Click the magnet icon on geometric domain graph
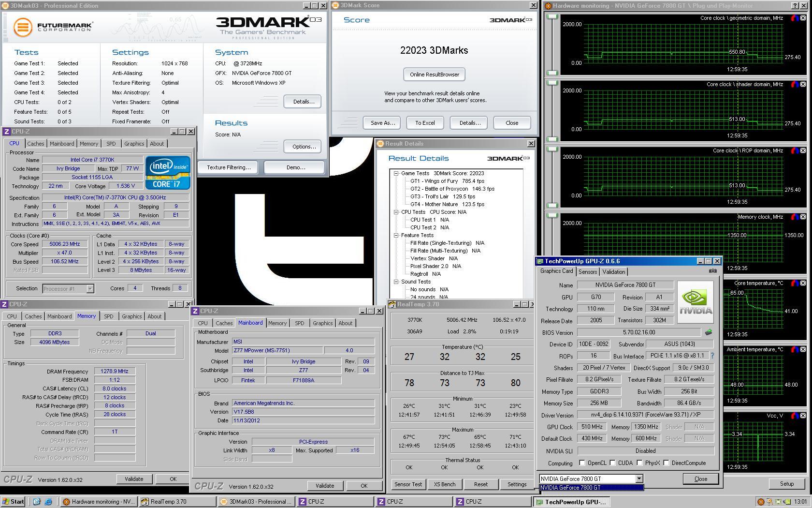The image size is (812, 508). click(795, 18)
